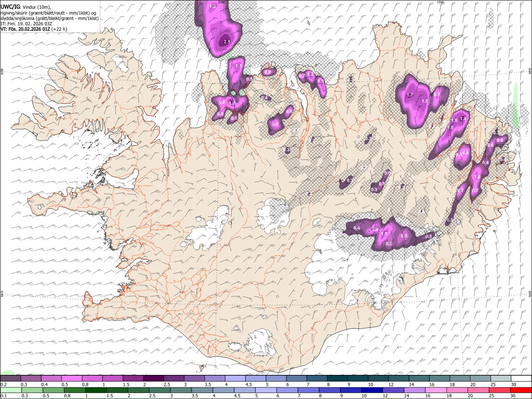The image size is (532, 399).
Task: Click the 2.1 precipitation value on the map
Action: point(227,42)
